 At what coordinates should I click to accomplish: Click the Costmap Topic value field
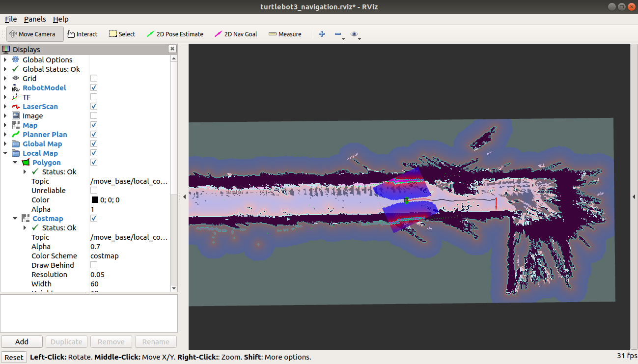tap(130, 237)
